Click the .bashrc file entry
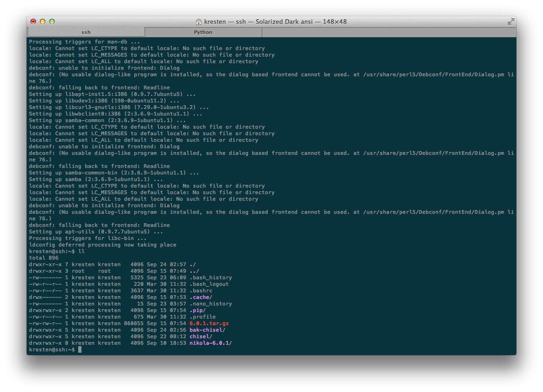 [x=201, y=290]
